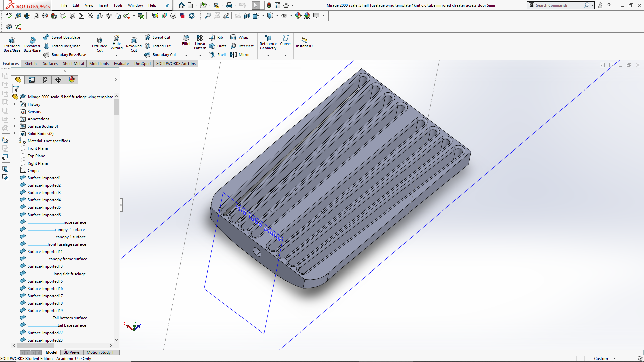Open the ConfigurationManager tab
This screenshot has height=362, width=644.
(x=45, y=80)
